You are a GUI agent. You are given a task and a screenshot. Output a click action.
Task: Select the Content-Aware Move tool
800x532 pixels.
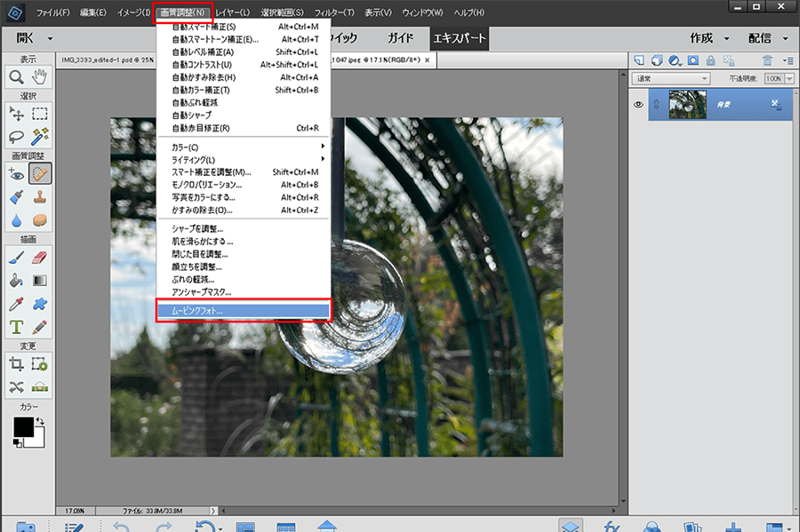[x=16, y=387]
